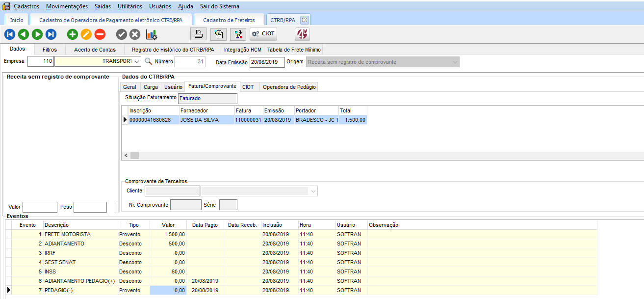This screenshot has width=644, height=299.
Task: Add a new record with green plus
Action: click(73, 34)
